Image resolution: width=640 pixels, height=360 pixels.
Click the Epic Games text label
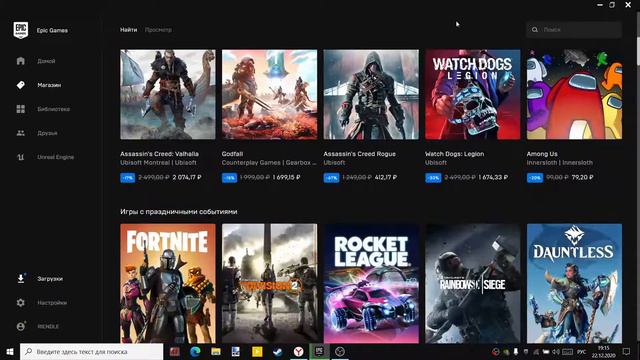[x=52, y=30]
